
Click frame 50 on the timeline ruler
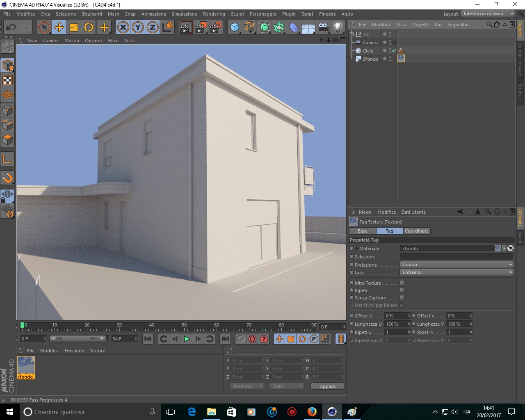point(184,326)
